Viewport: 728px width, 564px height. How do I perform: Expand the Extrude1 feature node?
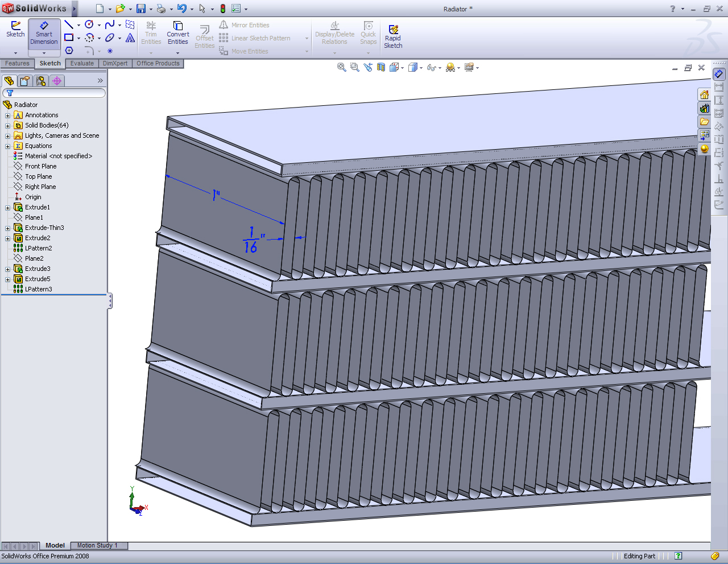7,208
